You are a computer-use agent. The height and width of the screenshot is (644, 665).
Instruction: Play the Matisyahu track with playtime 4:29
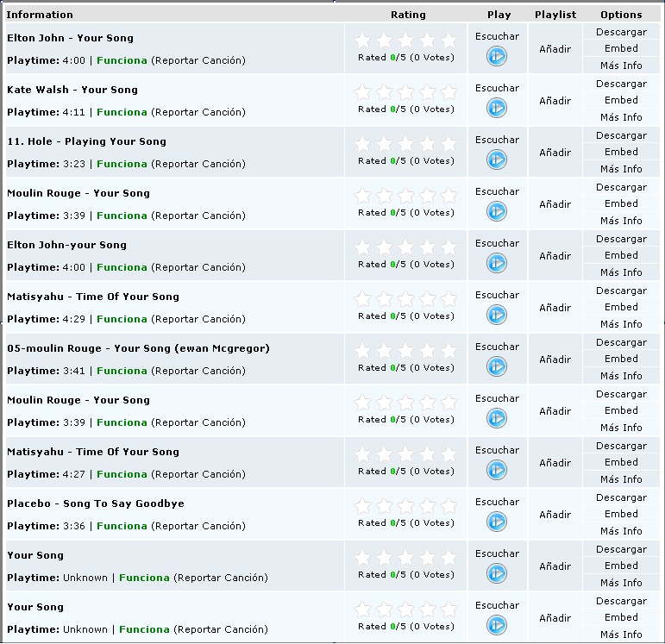pos(497,315)
